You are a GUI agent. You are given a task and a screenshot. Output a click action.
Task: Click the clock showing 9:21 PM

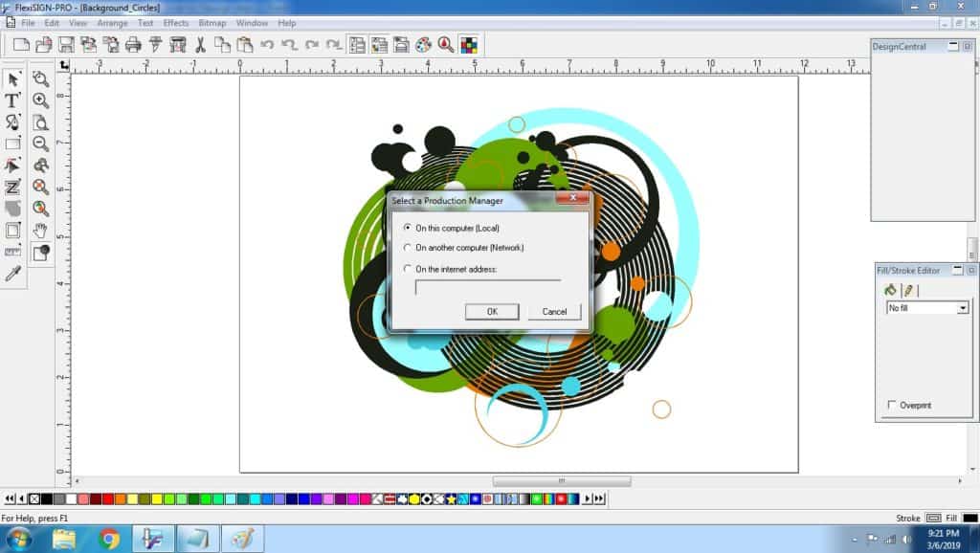point(943,533)
